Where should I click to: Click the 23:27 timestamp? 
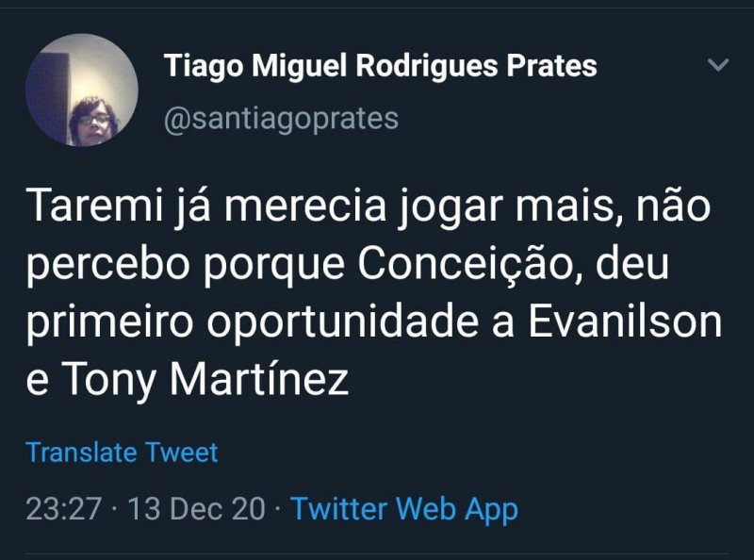(62, 509)
